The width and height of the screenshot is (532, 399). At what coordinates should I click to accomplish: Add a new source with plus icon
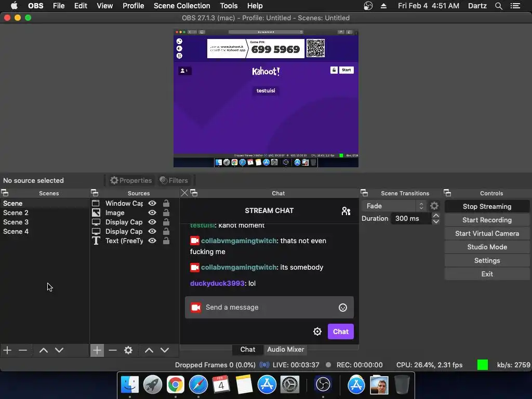97,350
